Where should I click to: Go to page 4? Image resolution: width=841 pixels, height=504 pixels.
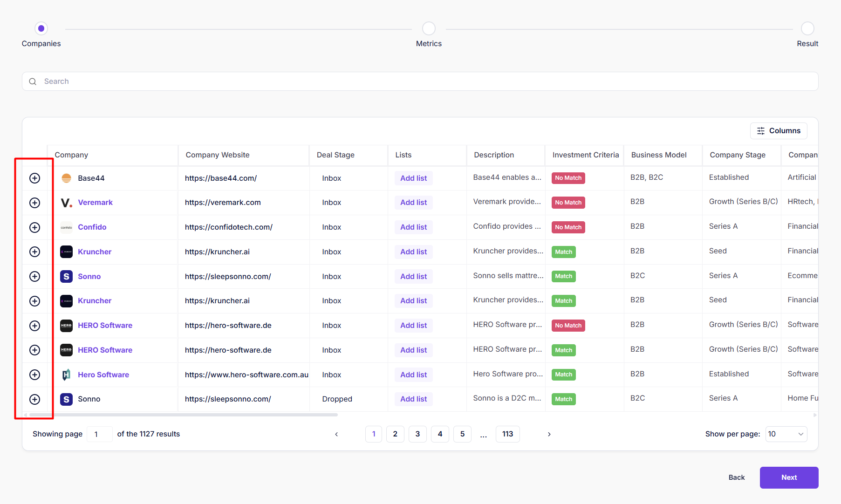tap(440, 434)
